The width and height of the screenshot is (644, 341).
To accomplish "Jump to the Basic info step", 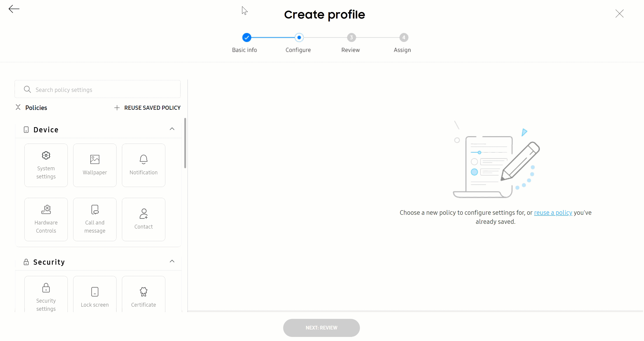I will click(247, 37).
